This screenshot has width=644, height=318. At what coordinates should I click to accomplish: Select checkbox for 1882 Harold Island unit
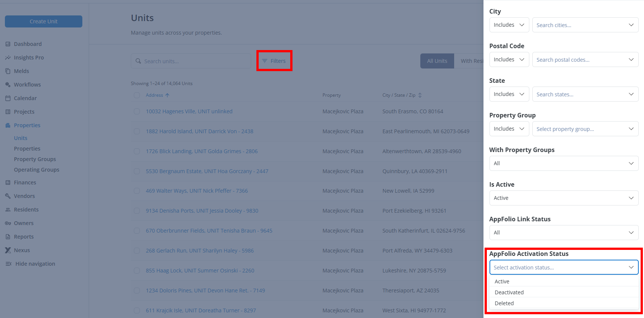point(137,131)
